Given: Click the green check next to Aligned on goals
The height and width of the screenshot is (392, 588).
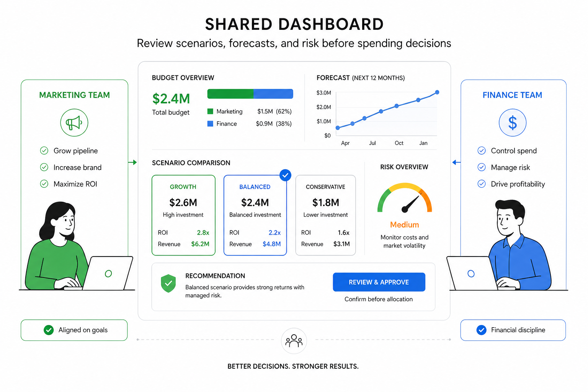Looking at the screenshot, I should [x=49, y=330].
